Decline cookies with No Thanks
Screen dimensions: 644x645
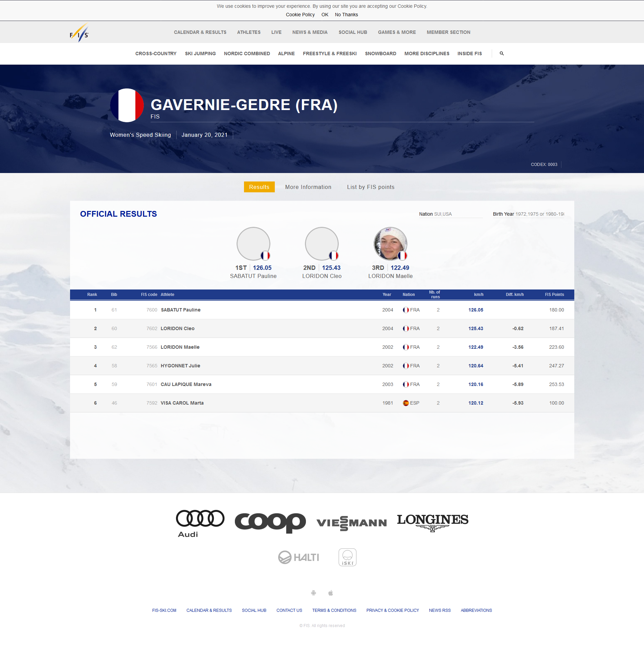tap(346, 15)
